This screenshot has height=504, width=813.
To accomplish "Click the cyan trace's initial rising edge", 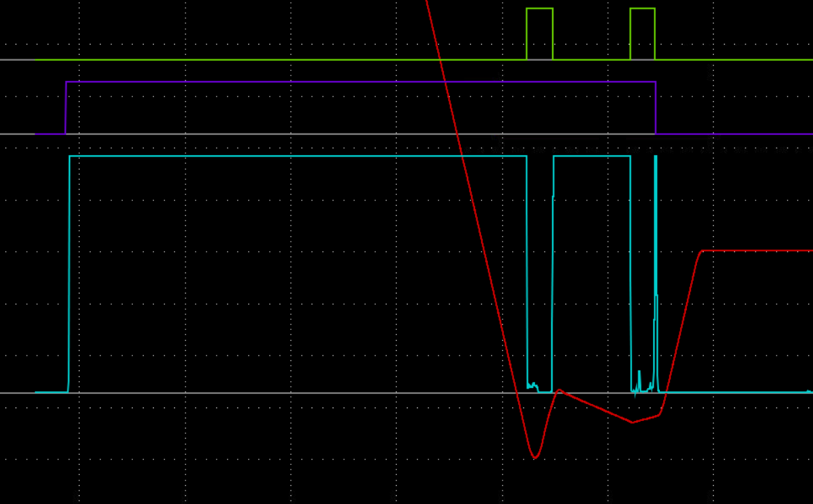I will 69,270.
